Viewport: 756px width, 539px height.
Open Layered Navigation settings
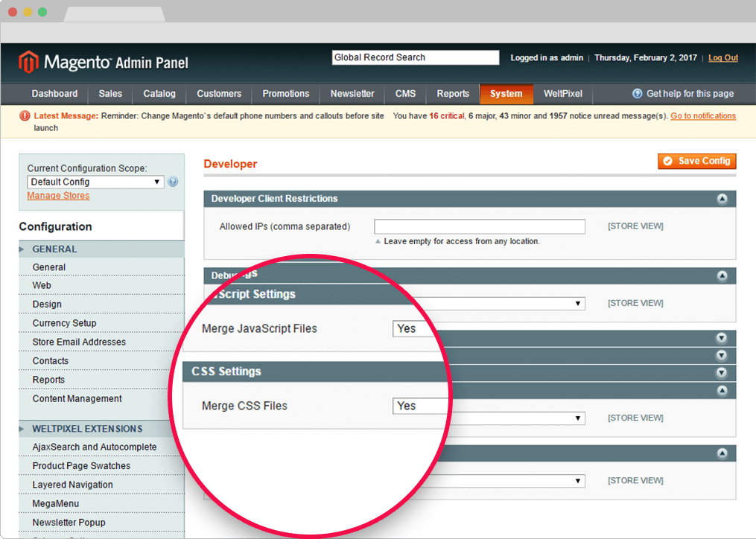coord(102,485)
